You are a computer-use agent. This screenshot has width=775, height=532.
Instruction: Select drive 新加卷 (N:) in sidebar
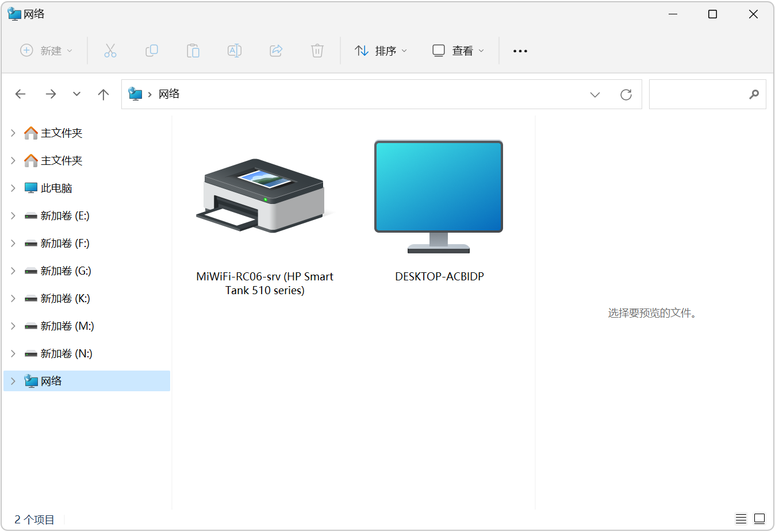pos(87,353)
